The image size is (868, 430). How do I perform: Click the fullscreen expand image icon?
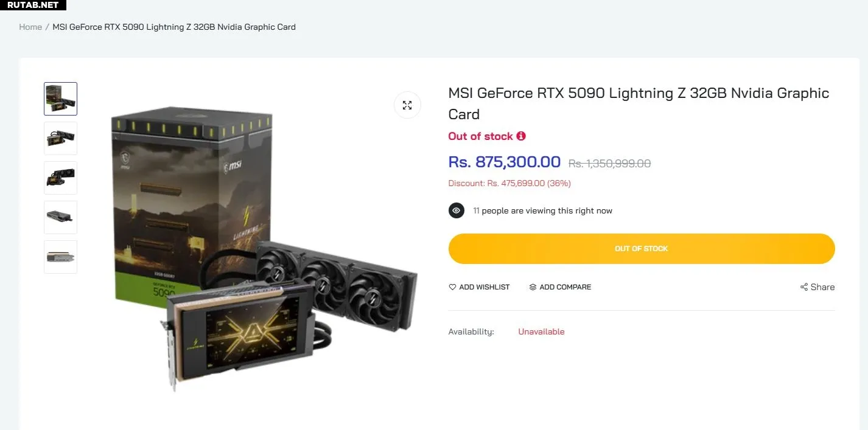pos(407,105)
